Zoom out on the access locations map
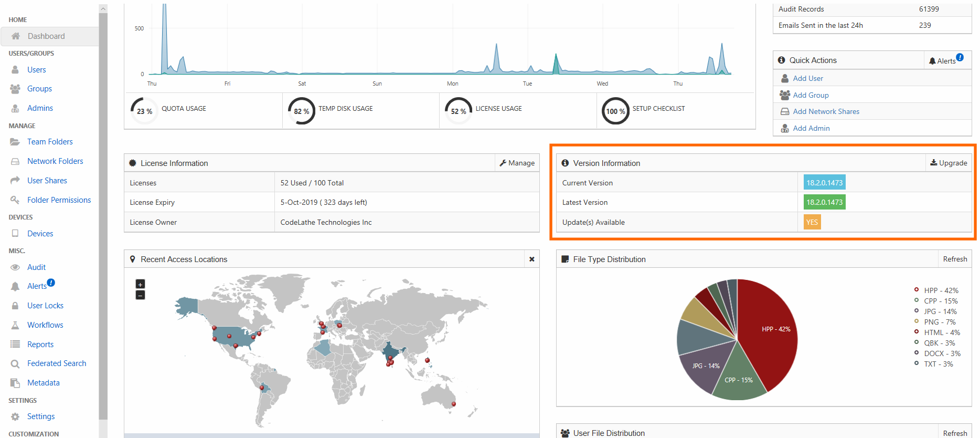Screen dimensions: 980x438 click(x=140, y=295)
